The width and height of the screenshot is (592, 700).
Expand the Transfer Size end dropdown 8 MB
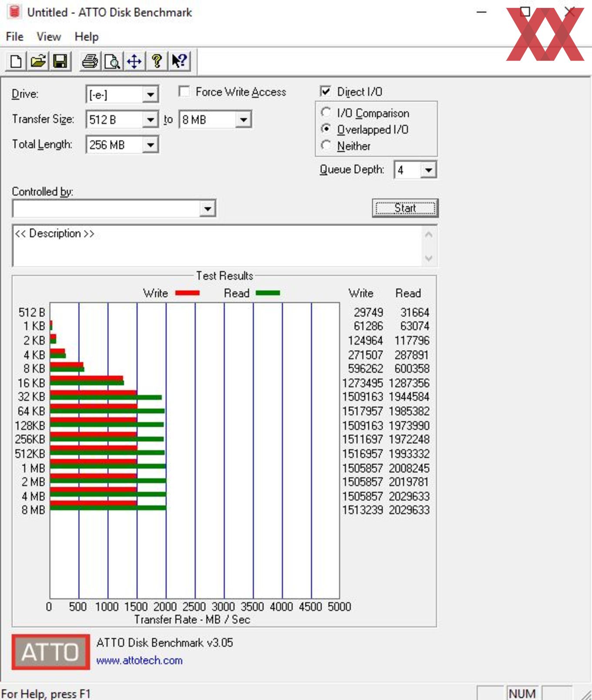[243, 120]
